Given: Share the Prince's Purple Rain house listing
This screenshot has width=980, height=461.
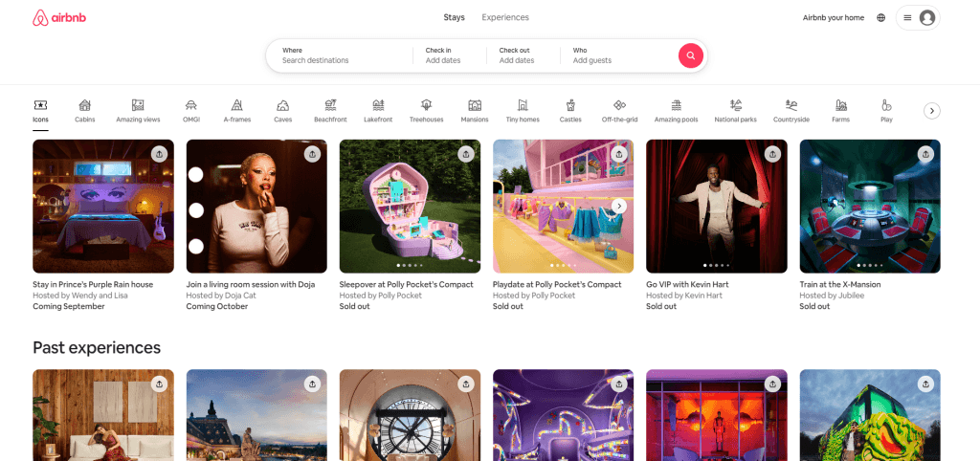Looking at the screenshot, I should (160, 154).
